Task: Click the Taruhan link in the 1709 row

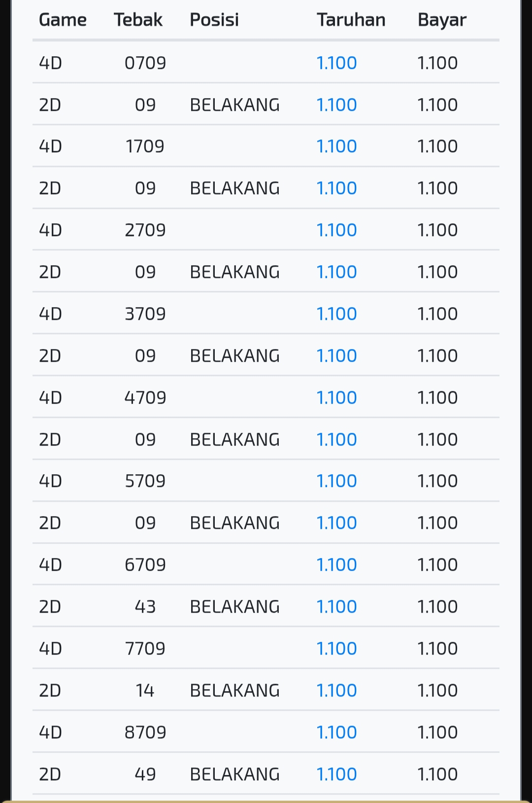Action: 336,146
